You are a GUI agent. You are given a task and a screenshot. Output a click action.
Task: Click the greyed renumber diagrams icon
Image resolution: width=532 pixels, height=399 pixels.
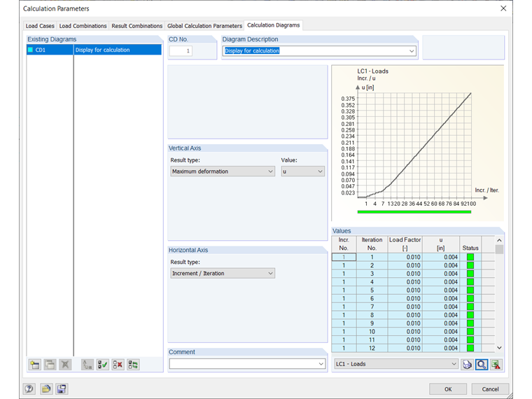click(x=87, y=365)
